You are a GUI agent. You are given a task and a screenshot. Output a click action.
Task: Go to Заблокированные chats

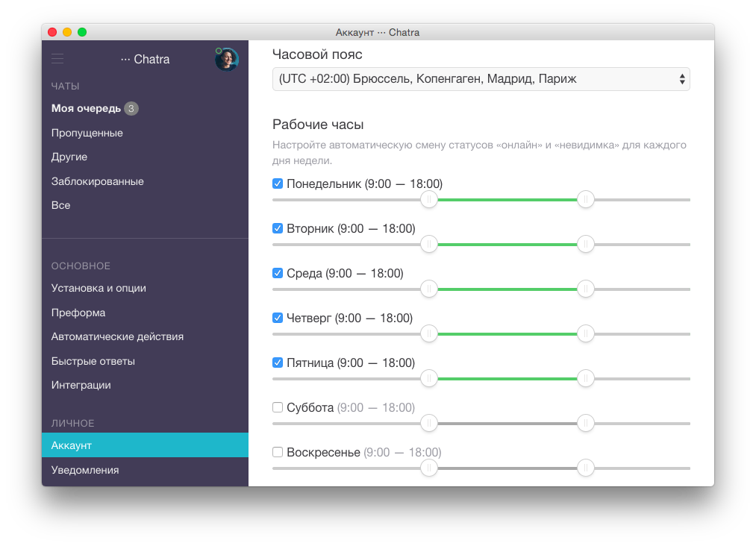[98, 181]
